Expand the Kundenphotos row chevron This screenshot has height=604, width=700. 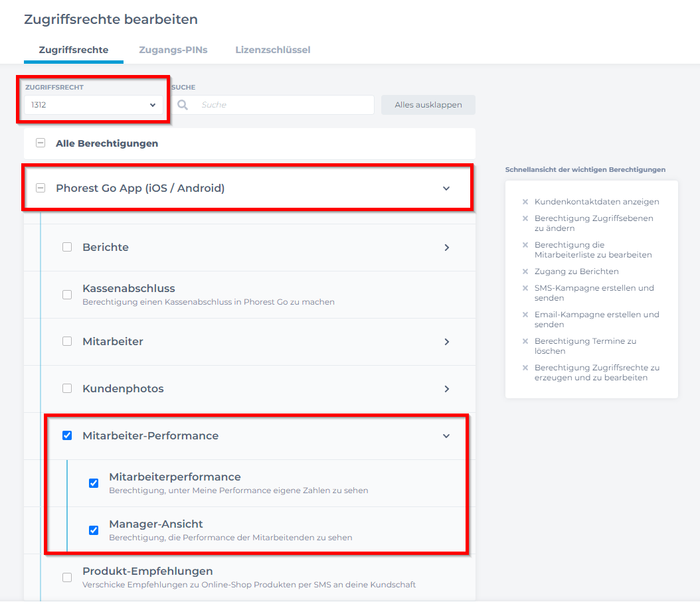(446, 389)
